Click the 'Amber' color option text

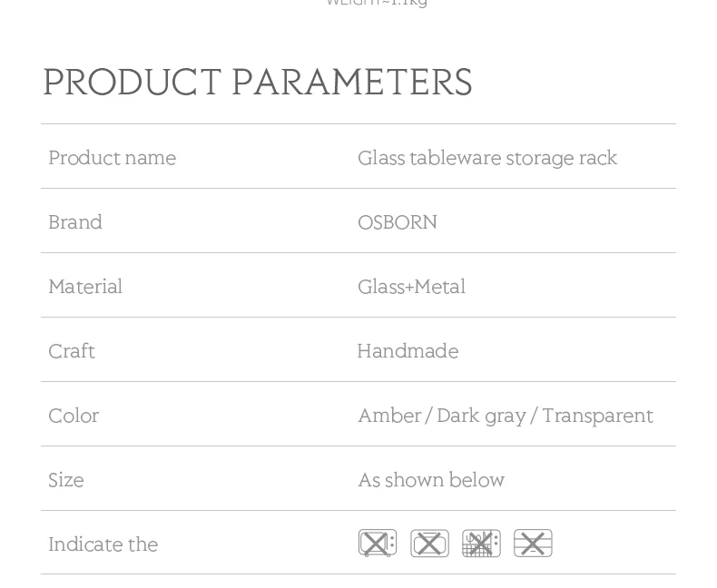(x=389, y=416)
